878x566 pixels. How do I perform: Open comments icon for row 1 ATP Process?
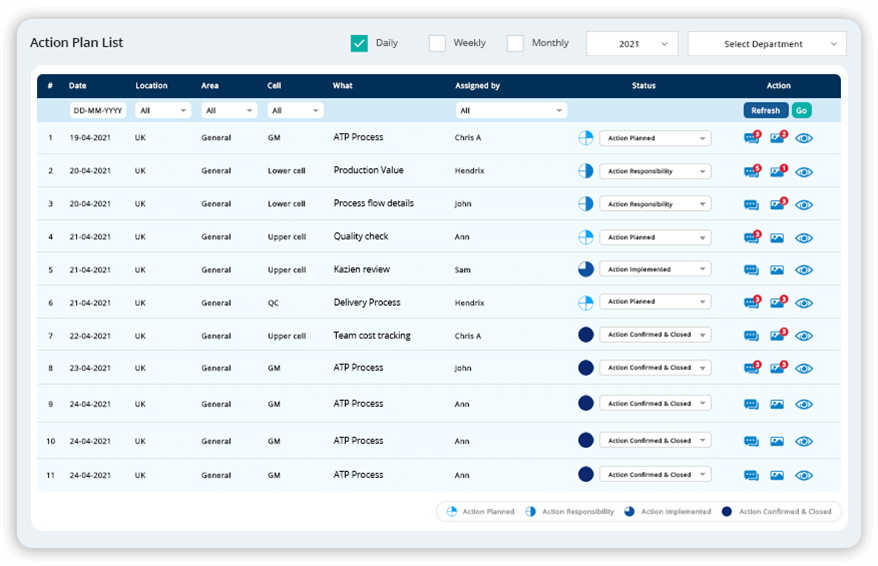click(x=751, y=138)
